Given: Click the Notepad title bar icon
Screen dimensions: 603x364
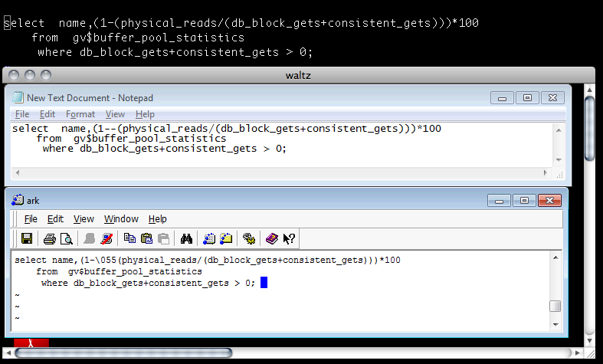Looking at the screenshot, I should pos(18,97).
